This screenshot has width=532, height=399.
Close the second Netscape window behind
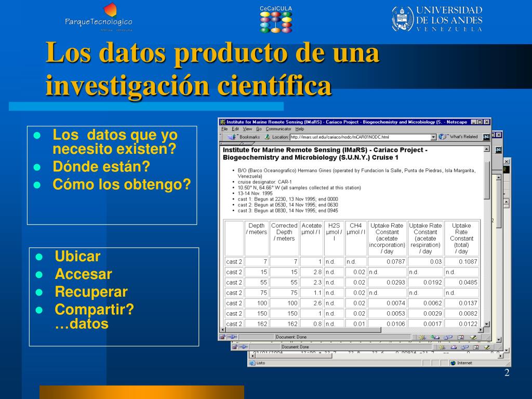coord(499,135)
